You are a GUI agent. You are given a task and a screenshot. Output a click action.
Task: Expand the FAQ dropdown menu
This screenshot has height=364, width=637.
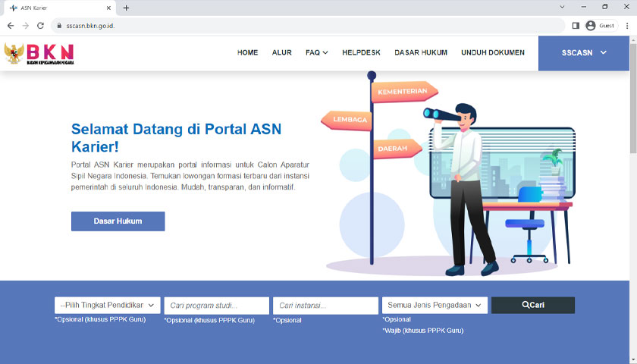point(316,53)
